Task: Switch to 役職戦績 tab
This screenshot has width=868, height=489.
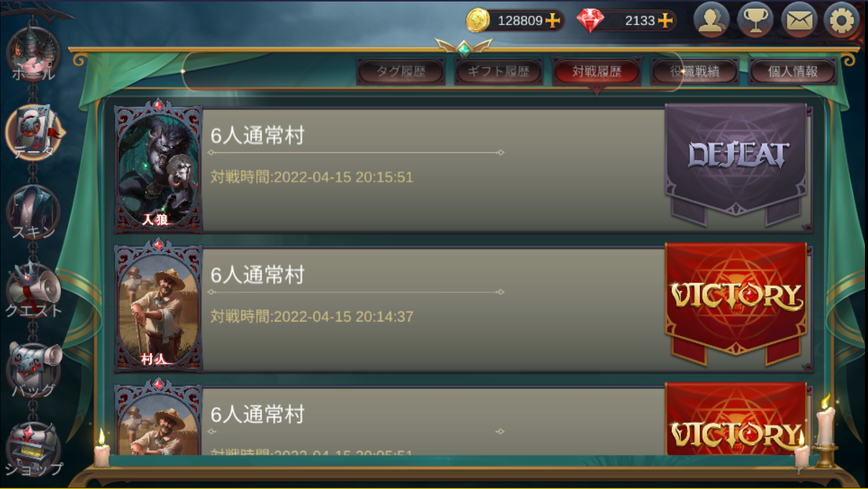Action: [x=695, y=71]
